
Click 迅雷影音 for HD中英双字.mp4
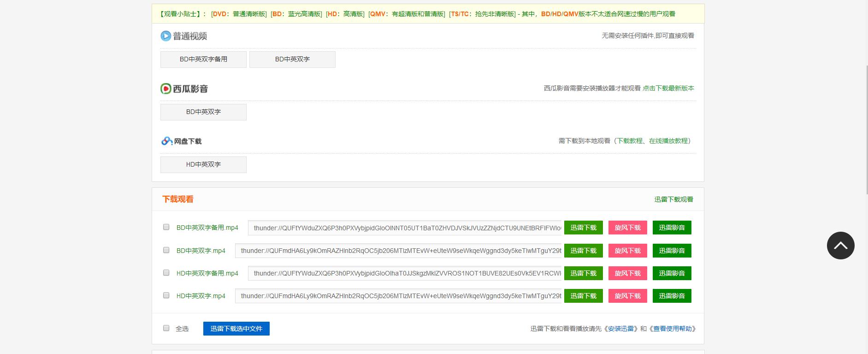click(672, 296)
